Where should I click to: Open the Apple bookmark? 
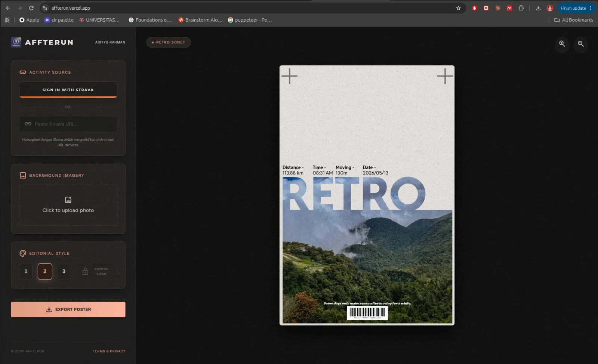coord(29,20)
